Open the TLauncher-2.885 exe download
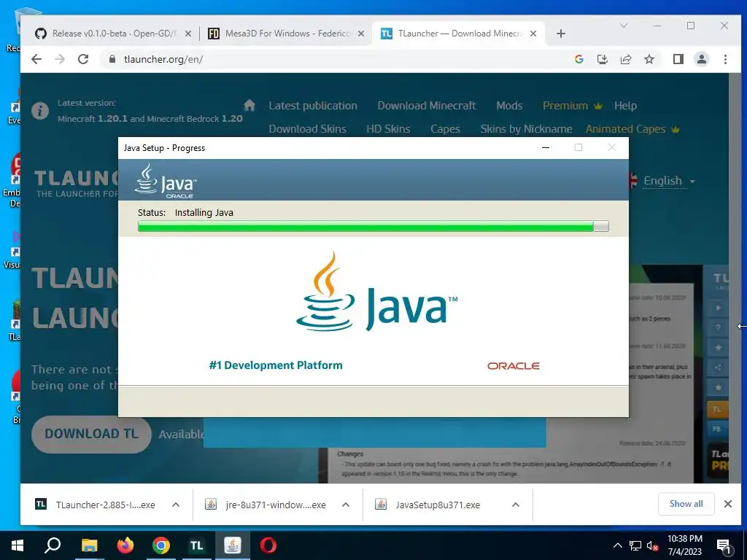This screenshot has height=560, width=747. [x=96, y=505]
